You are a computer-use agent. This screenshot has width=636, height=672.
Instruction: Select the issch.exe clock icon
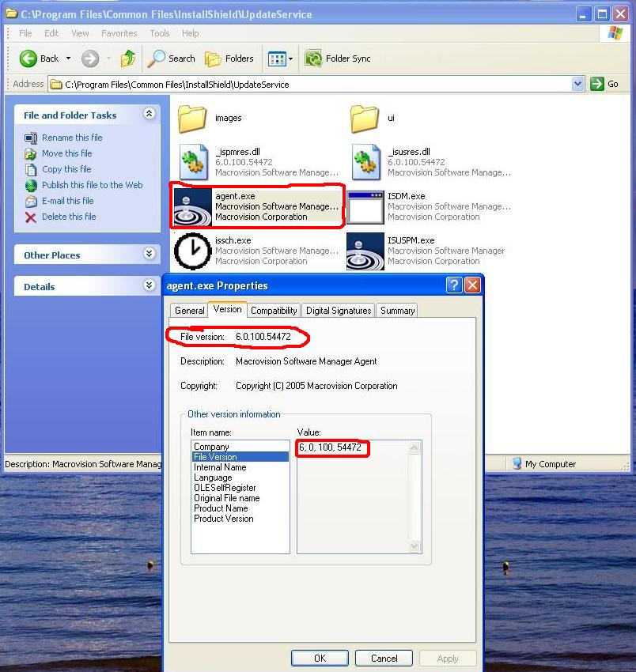[192, 251]
